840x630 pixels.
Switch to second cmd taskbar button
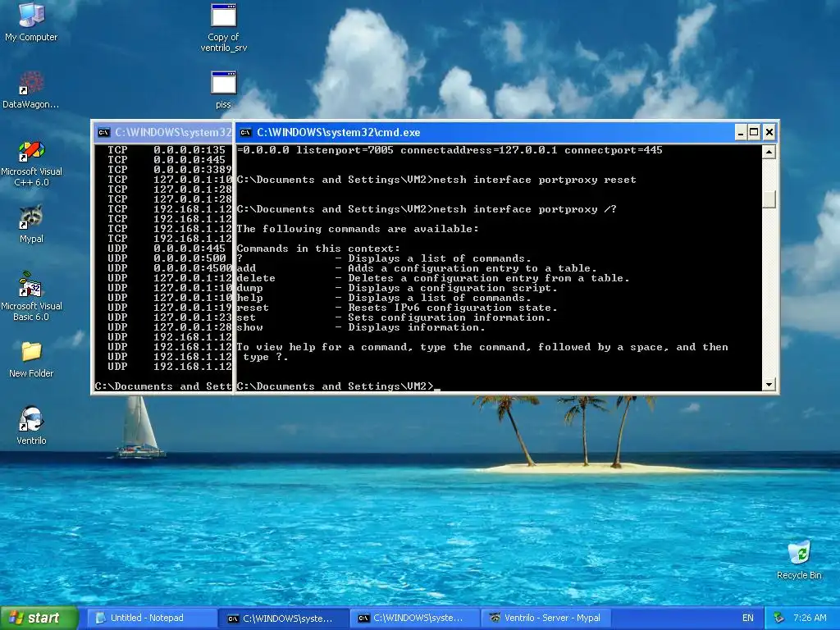click(x=415, y=618)
